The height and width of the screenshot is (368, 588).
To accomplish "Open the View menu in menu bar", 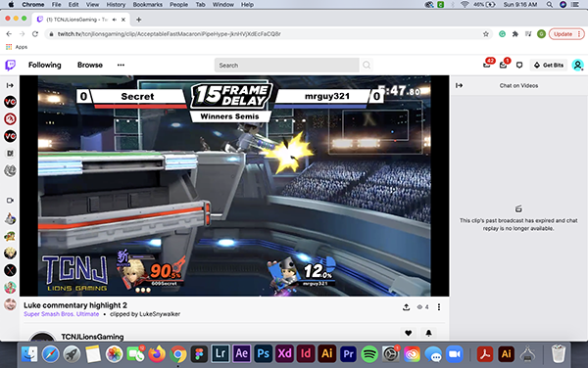I will (x=92, y=5).
